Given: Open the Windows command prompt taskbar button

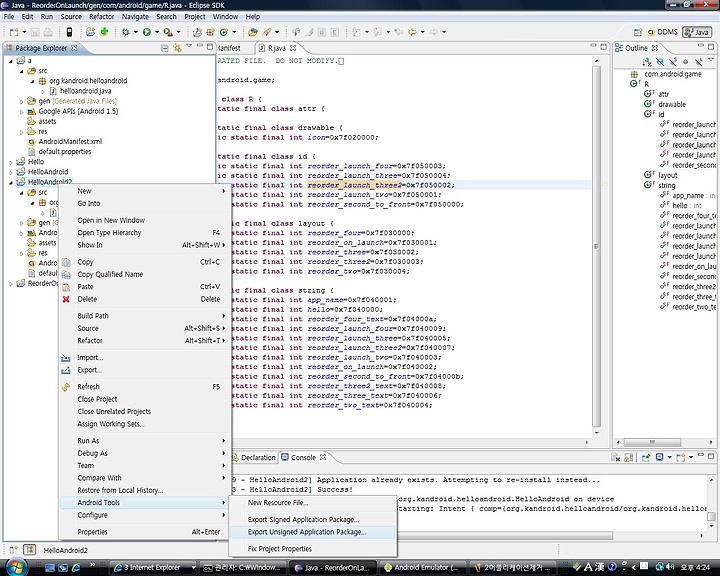Looking at the screenshot, I should [242, 568].
